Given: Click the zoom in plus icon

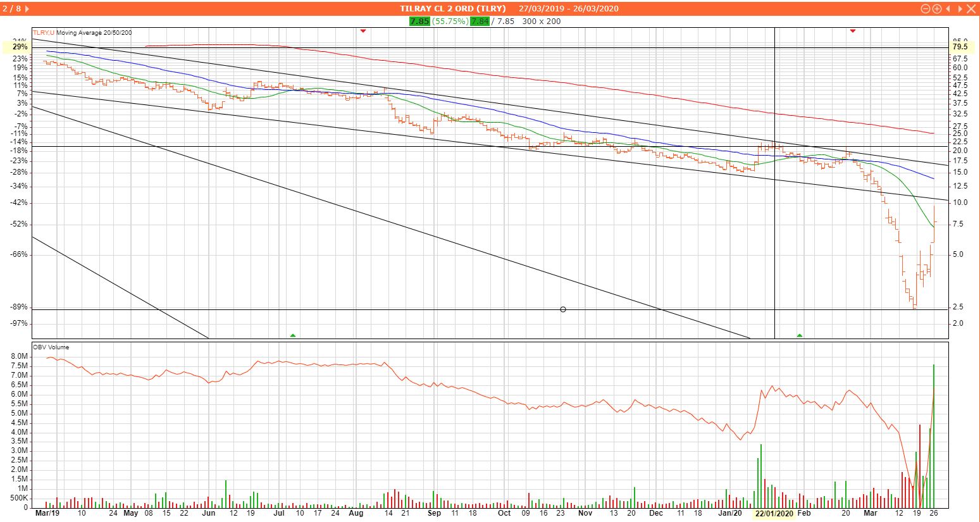Looking at the screenshot, I should (936, 9).
